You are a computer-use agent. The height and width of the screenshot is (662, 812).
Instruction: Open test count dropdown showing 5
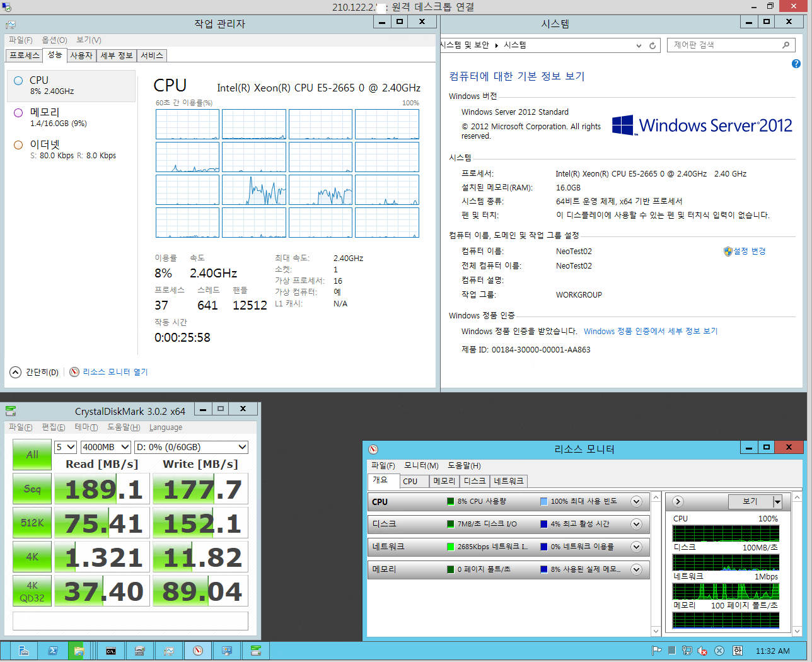tap(66, 447)
